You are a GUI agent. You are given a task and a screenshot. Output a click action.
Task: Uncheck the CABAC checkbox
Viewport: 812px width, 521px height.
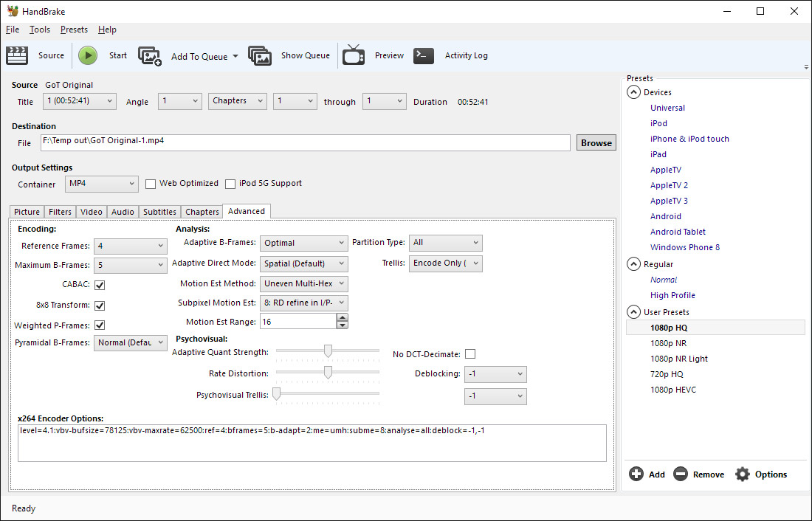(x=100, y=285)
